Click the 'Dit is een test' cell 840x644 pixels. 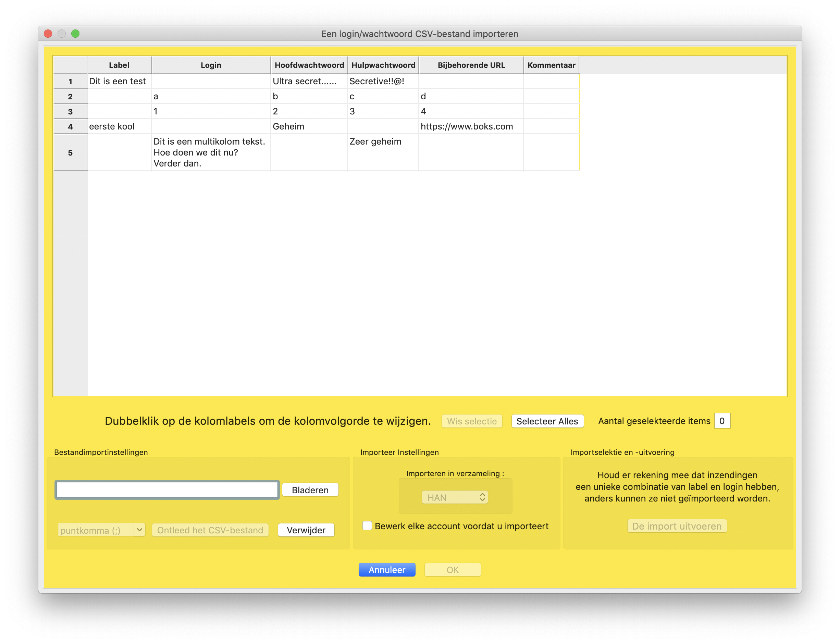(119, 81)
